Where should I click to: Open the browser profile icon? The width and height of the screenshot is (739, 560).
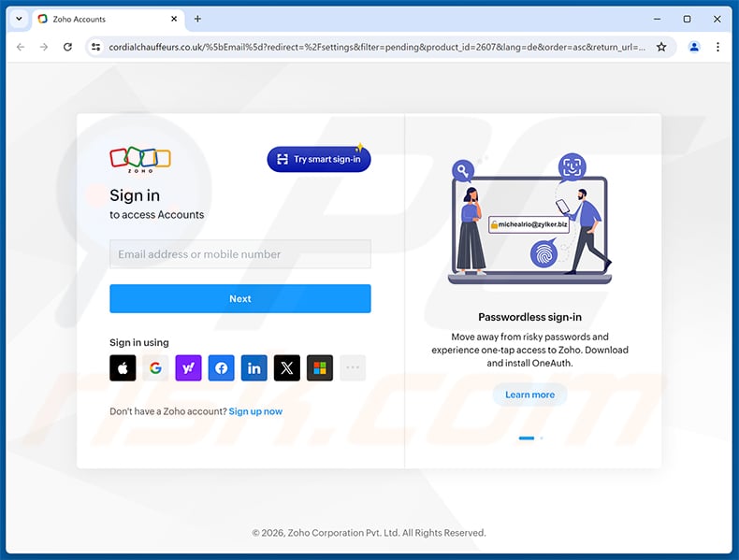coord(694,47)
